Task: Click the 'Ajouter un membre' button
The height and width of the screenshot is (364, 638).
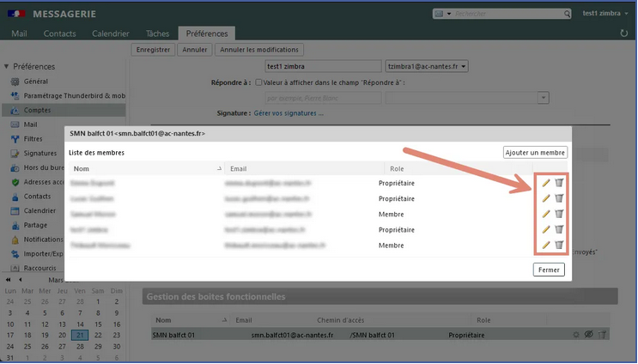Action: tap(535, 152)
